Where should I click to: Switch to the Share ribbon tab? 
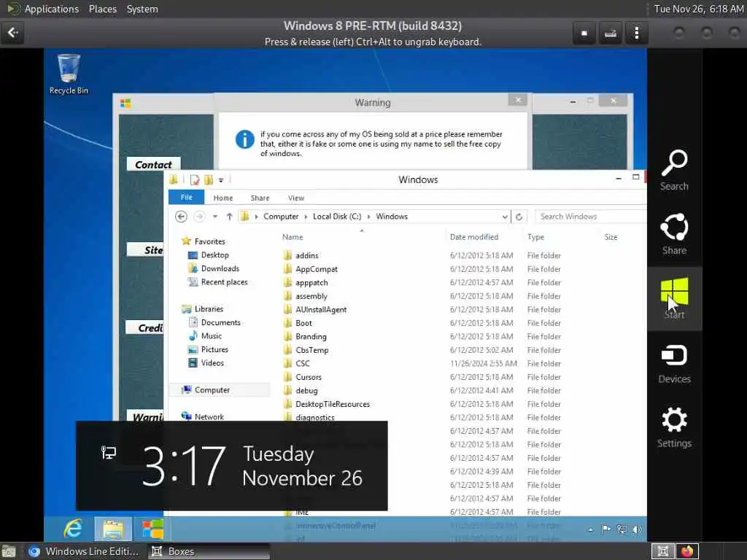260,198
